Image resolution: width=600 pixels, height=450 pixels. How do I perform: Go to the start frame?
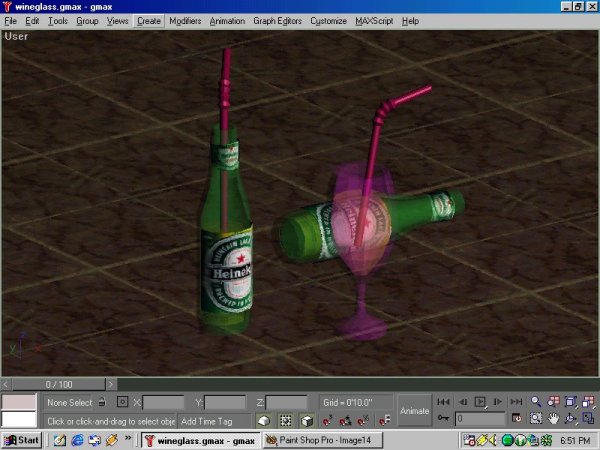coord(443,402)
